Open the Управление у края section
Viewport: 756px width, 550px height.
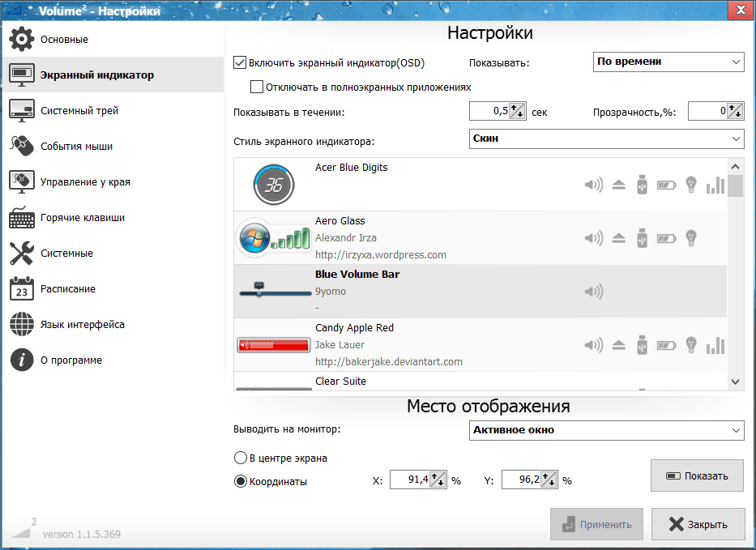coord(85,182)
